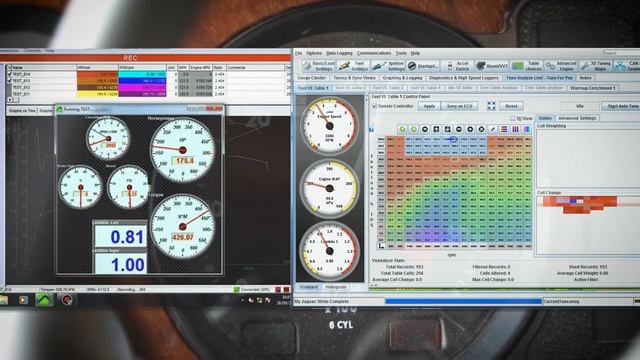
Task: Enable the 3D View checkbox
Action: click(x=513, y=118)
